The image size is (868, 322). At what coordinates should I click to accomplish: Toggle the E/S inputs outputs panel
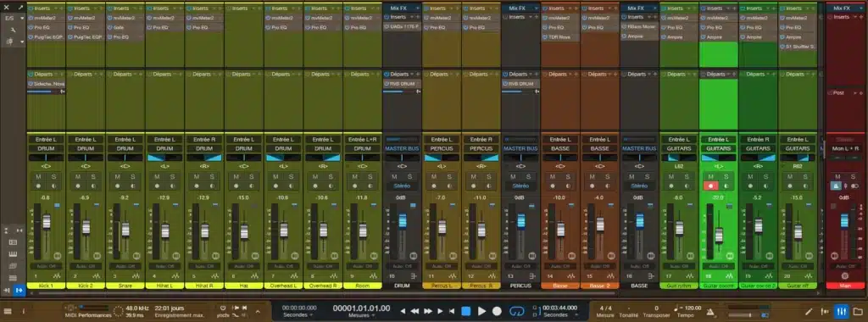point(9,19)
